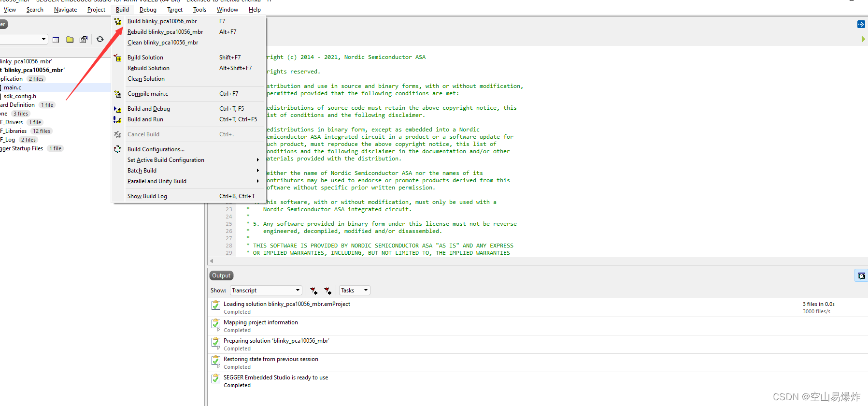Screen dimensions: 868x406
Task: Click the blue editor panel icon top right
Action: point(861,24)
